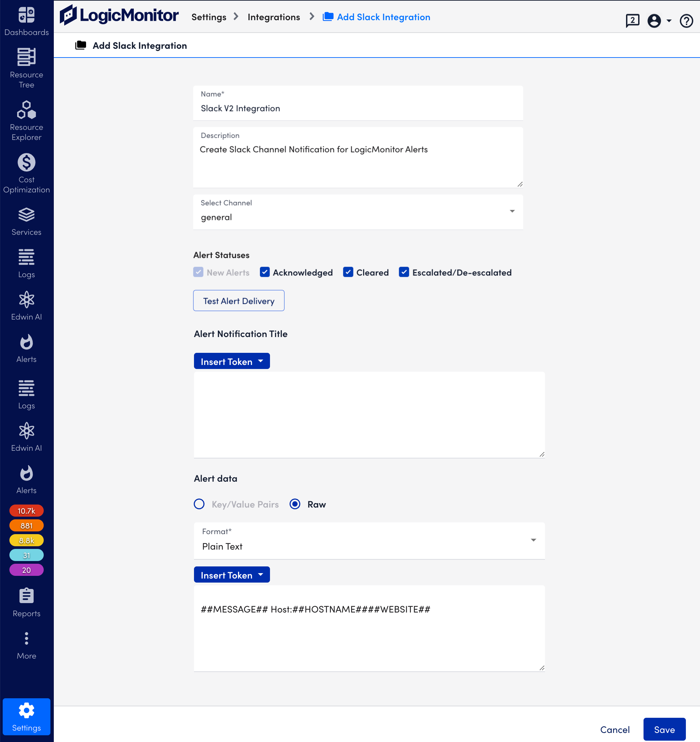Click the Services icon in sidebar
Screen dimensions: 700x742
[x=26, y=222]
